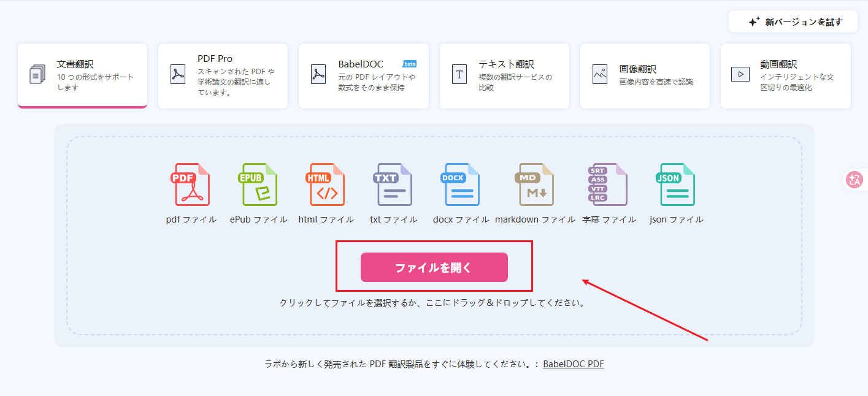Click the ePub file format icon
Image resolution: width=868 pixels, height=396 pixels.
(258, 185)
